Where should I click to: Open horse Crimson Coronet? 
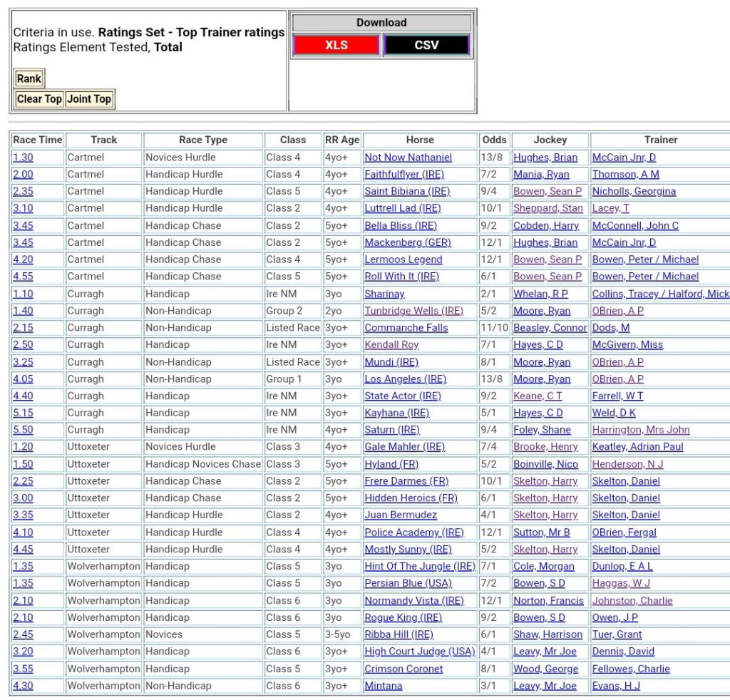pyautogui.click(x=403, y=669)
